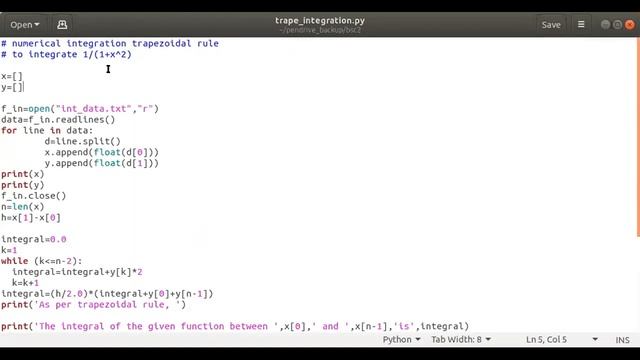The width and height of the screenshot is (640, 360).
Task: Click the f_in=open("int_data.txt","r") line
Action: tap(80, 109)
